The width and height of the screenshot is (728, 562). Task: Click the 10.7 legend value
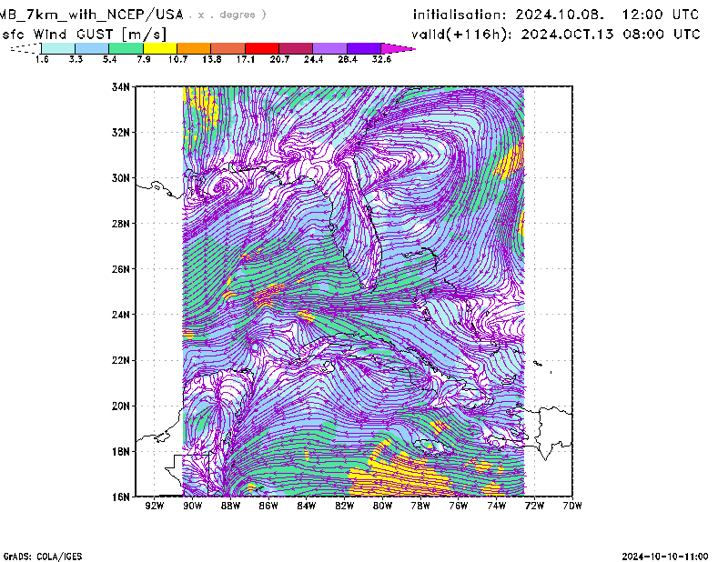[177, 59]
